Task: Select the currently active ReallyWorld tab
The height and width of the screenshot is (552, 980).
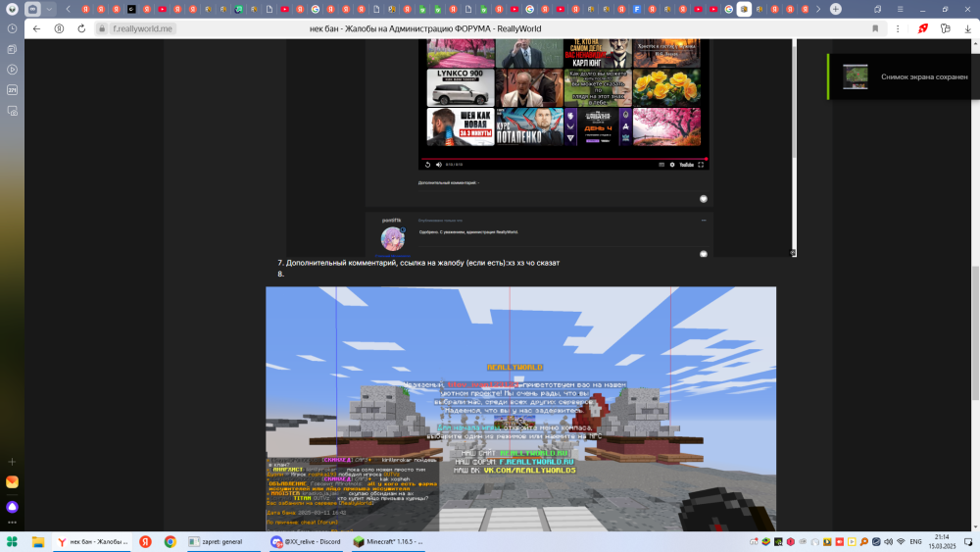Action: click(x=744, y=10)
